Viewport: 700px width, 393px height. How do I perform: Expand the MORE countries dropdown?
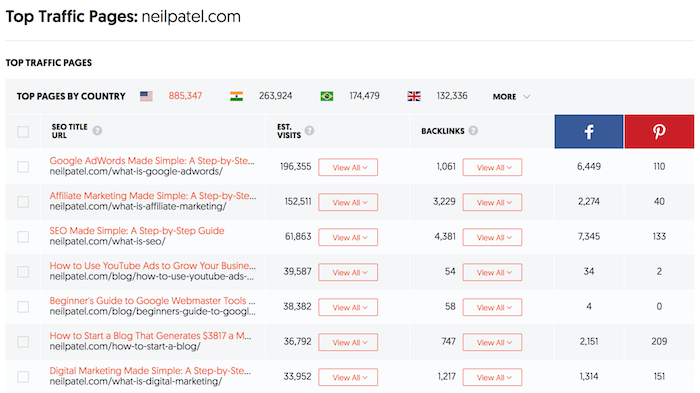tap(511, 96)
